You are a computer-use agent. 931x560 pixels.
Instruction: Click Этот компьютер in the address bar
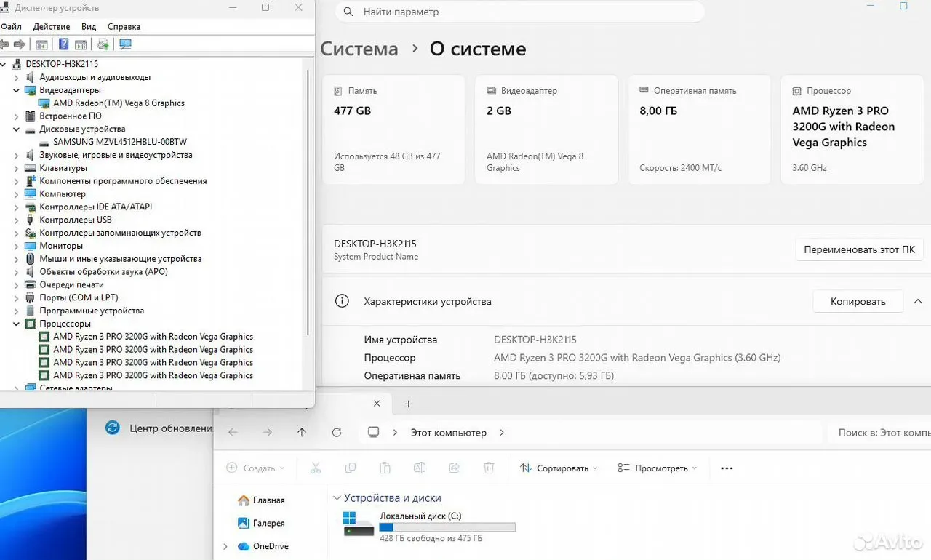[449, 432]
